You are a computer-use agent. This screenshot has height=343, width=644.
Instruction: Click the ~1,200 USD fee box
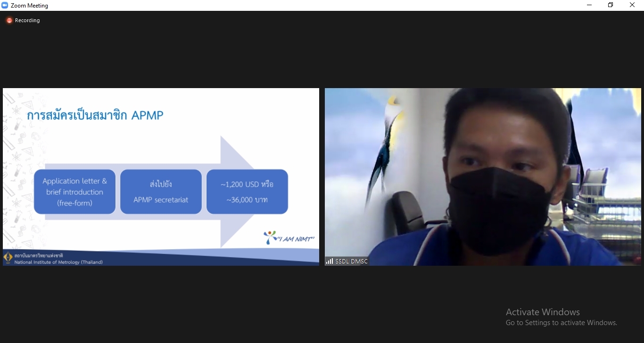(x=247, y=192)
